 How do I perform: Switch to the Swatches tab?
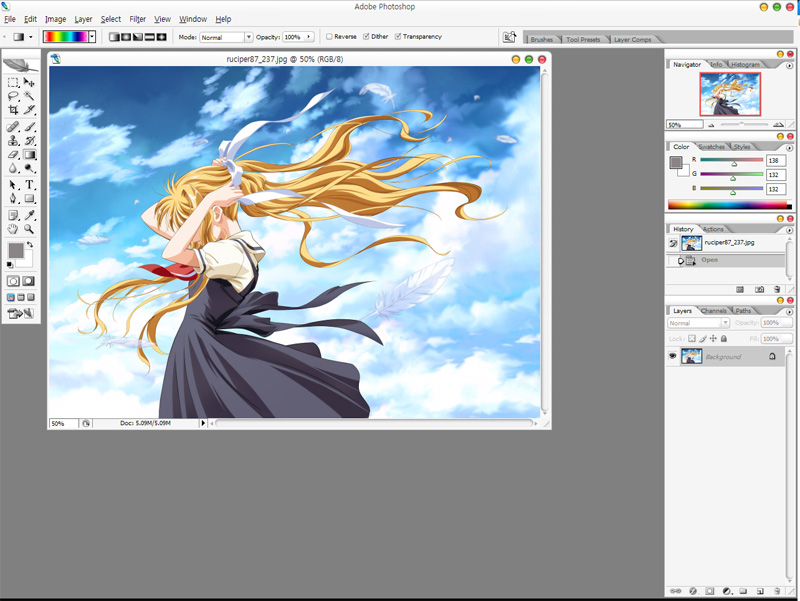(x=711, y=147)
